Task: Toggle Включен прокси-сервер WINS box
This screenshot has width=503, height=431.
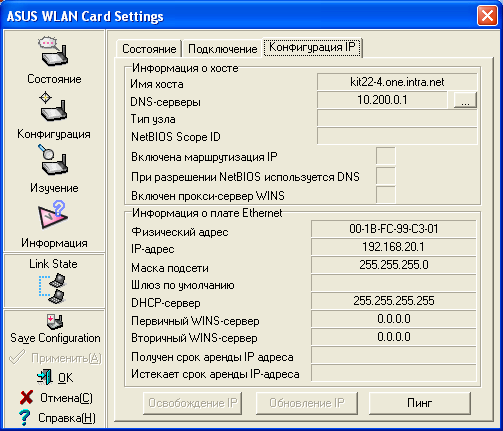Action: 386,195
